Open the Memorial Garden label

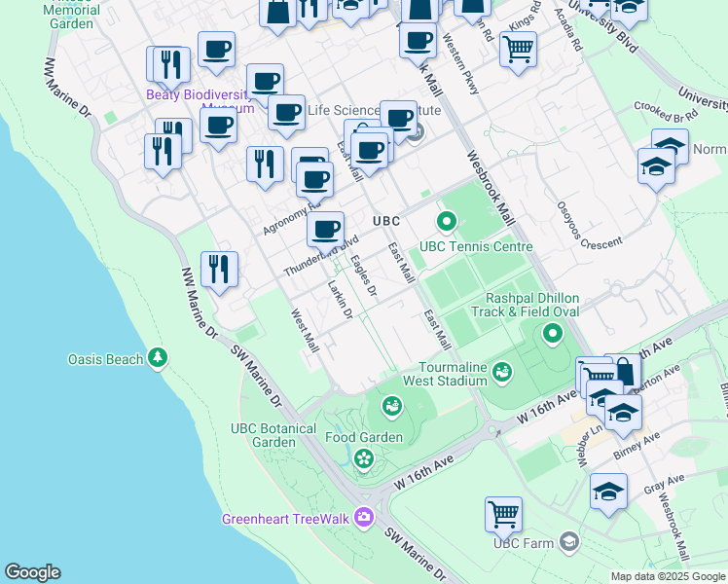[72, 17]
